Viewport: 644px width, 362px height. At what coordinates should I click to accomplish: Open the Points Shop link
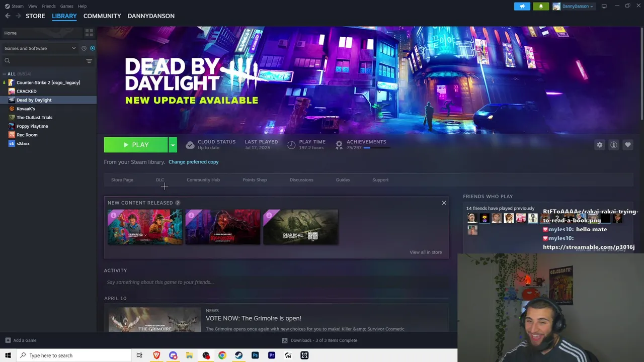click(x=255, y=180)
